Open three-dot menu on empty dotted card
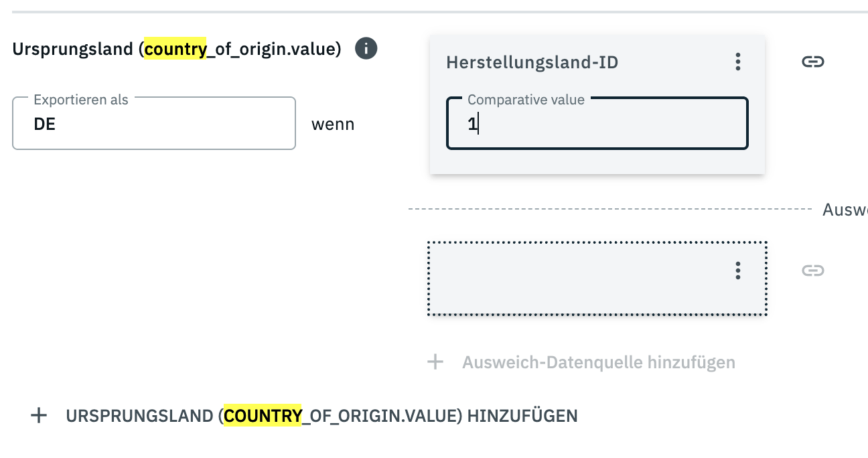This screenshot has width=868, height=458. coord(737,271)
